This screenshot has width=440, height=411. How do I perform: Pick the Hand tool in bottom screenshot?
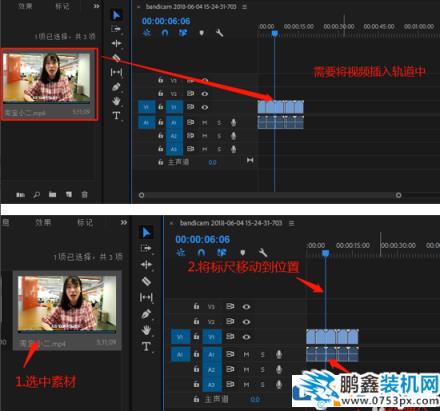146,330
